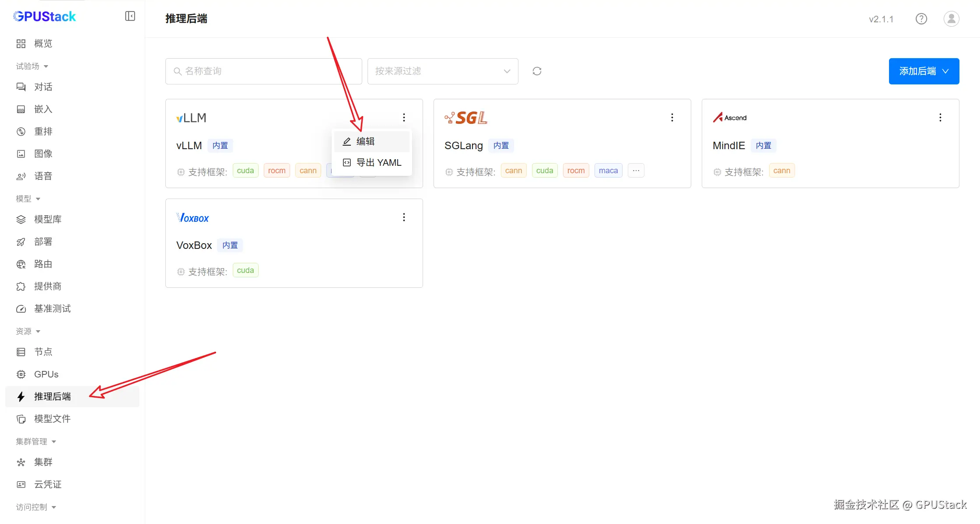
Task: Navigate to 基准测试 in the sidebar
Action: tap(52, 309)
